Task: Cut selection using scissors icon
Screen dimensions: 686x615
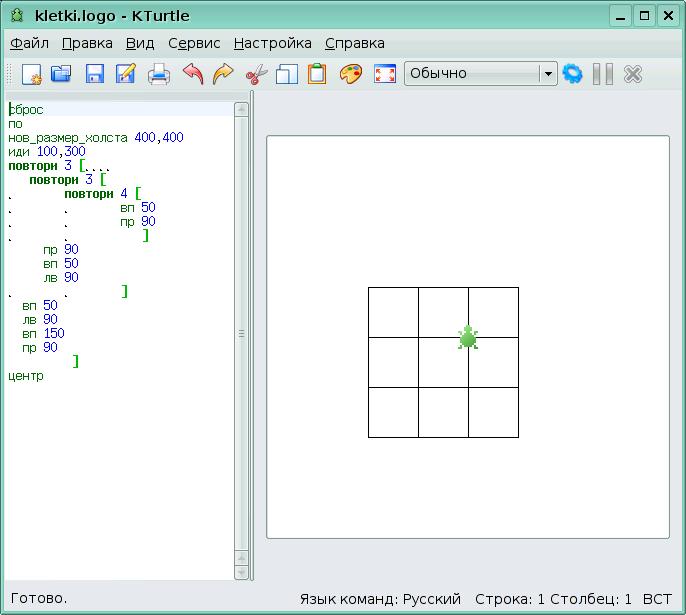Action: 256,74
